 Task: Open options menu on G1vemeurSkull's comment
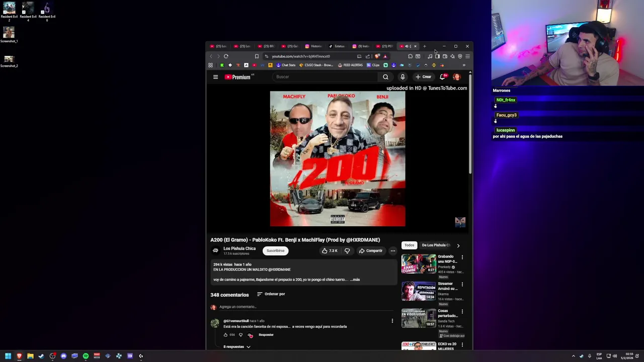point(392,321)
